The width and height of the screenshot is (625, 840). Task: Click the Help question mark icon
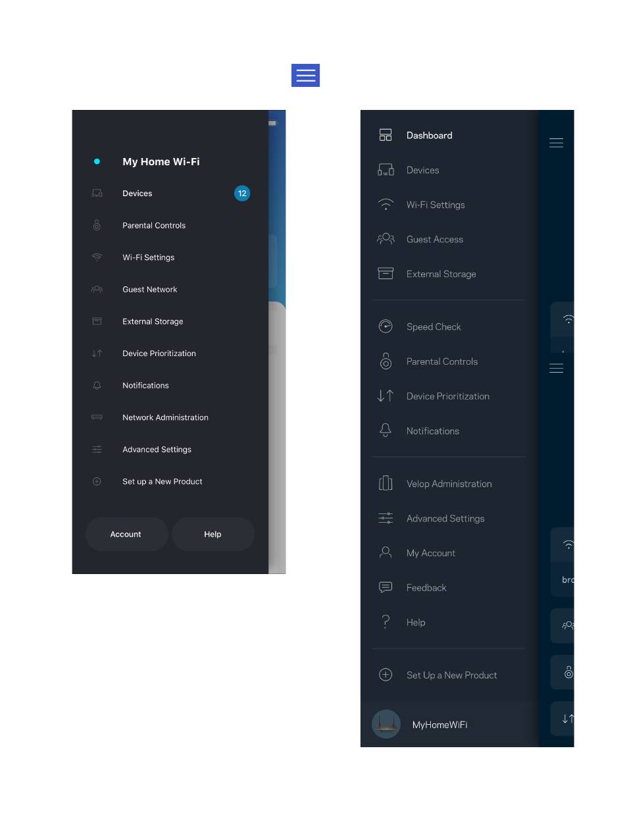click(386, 622)
